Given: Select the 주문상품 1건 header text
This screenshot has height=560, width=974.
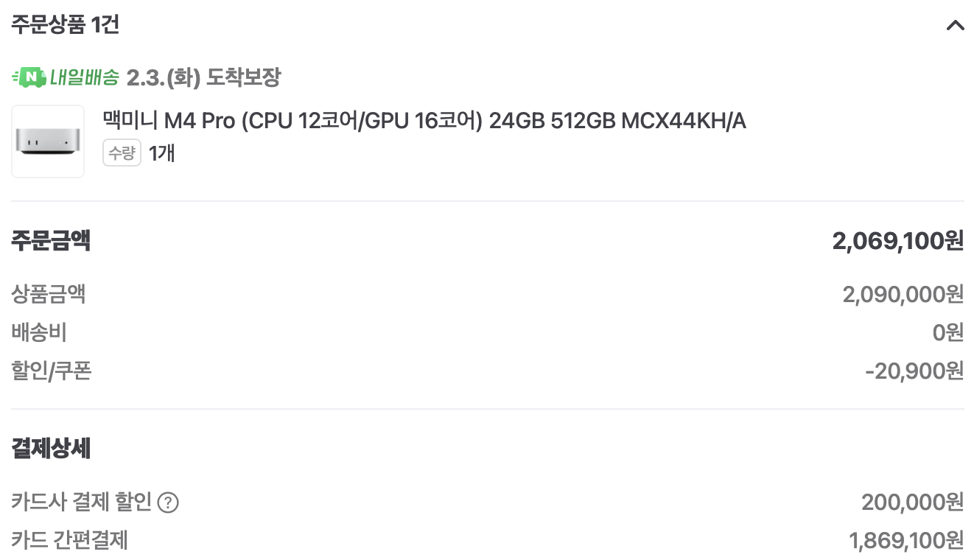Looking at the screenshot, I should point(65,25).
